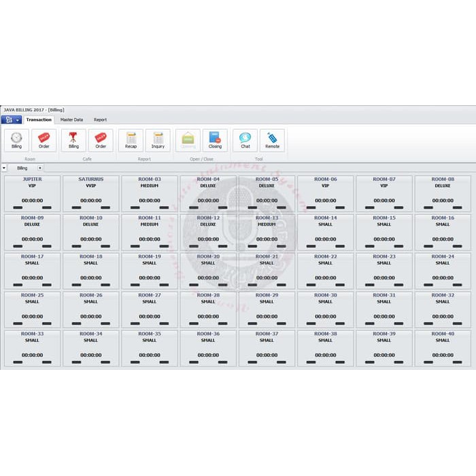Screen dimensions: 476x476
Task: Open the Room Billing clock icon
Action: click(x=16, y=140)
